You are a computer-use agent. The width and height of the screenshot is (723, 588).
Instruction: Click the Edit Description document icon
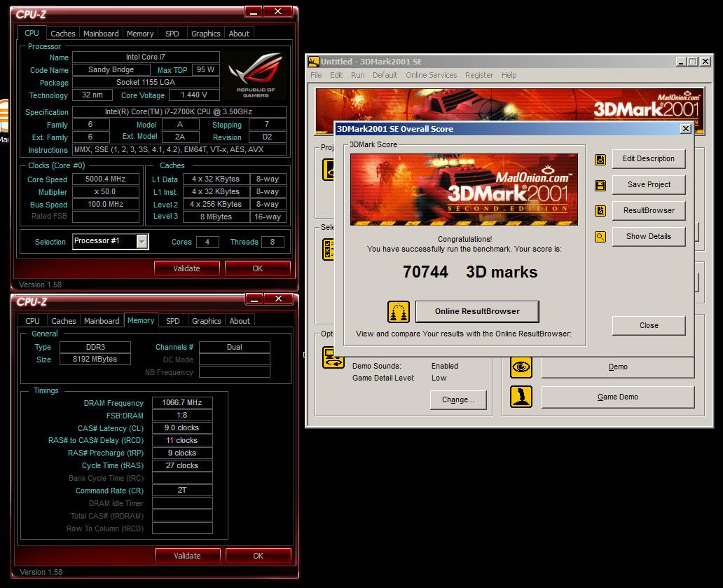pyautogui.click(x=600, y=160)
